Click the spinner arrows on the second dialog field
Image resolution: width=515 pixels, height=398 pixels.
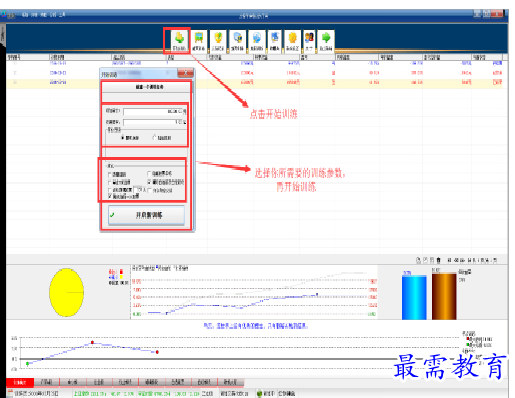184,122
